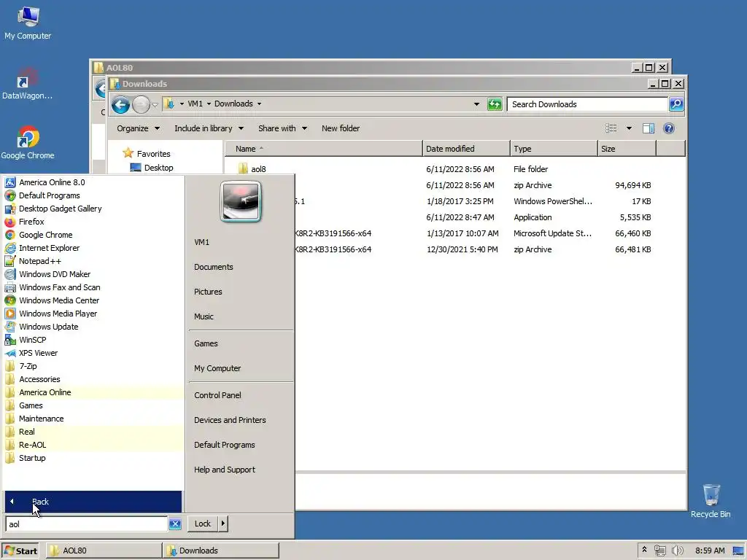Open the Organize menu
The height and width of the screenshot is (560, 747).
click(138, 128)
